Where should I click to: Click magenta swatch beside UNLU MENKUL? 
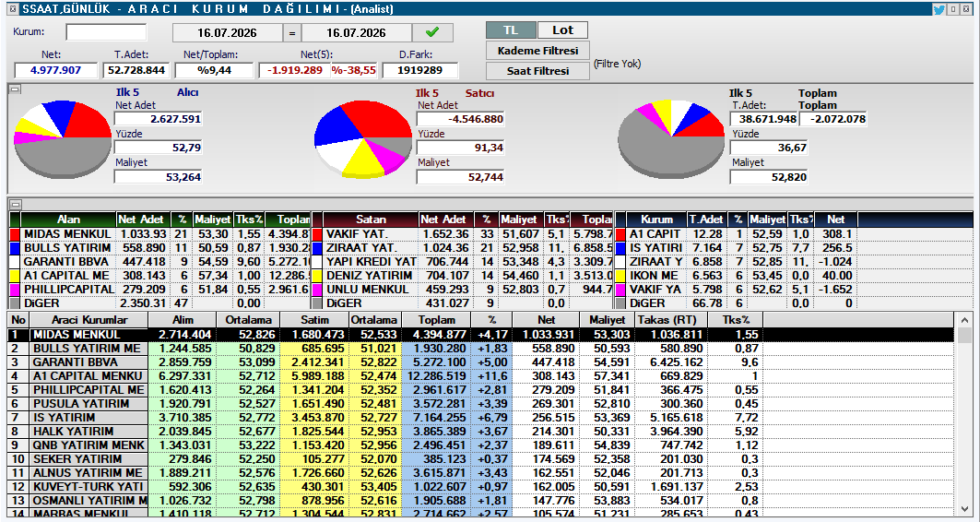(317, 290)
